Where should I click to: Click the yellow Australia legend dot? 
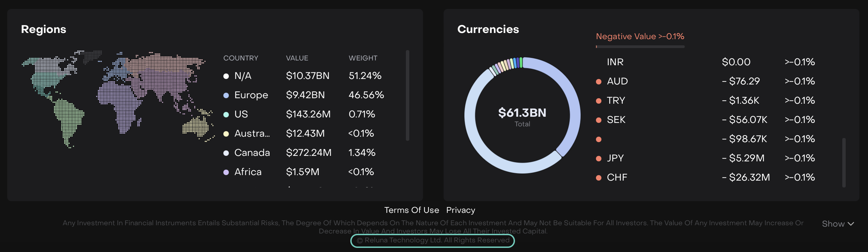[226, 134]
